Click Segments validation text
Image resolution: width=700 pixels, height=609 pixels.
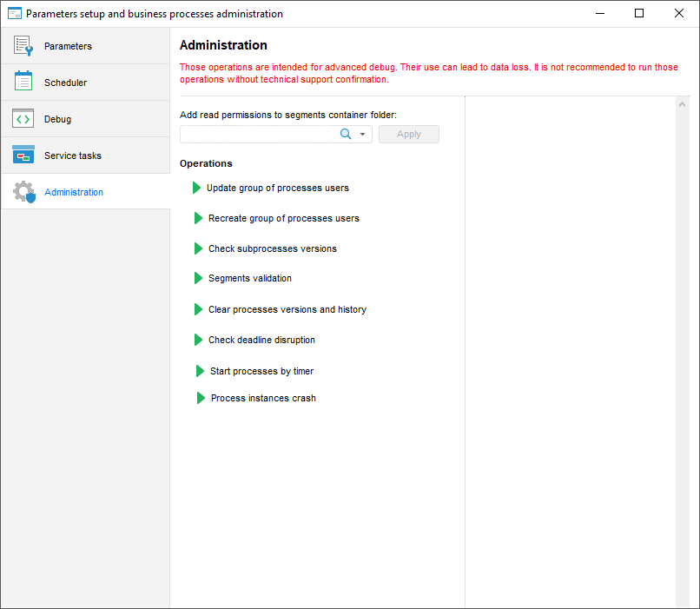point(250,278)
